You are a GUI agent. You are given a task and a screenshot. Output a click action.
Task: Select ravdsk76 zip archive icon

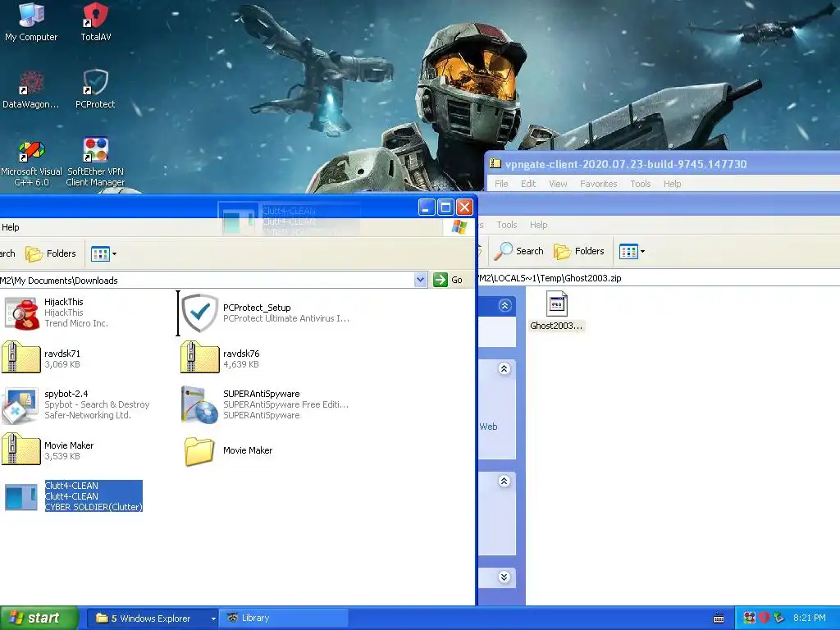[200, 357]
